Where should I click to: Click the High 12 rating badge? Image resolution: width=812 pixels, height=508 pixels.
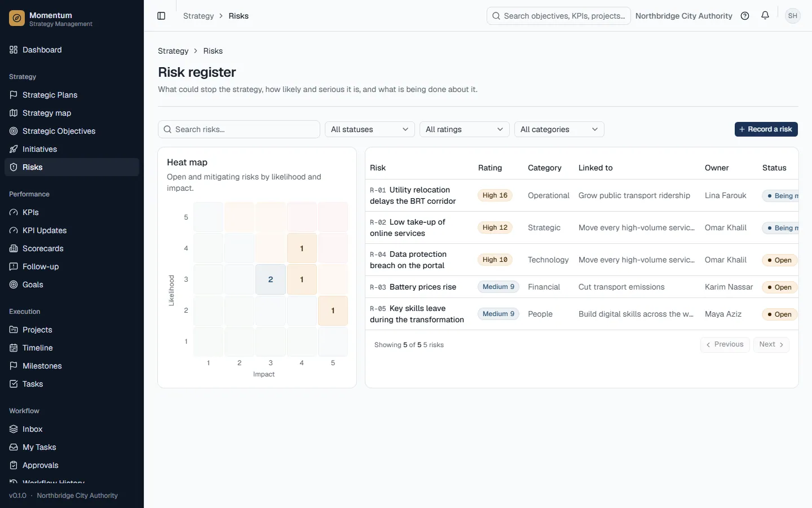click(495, 227)
